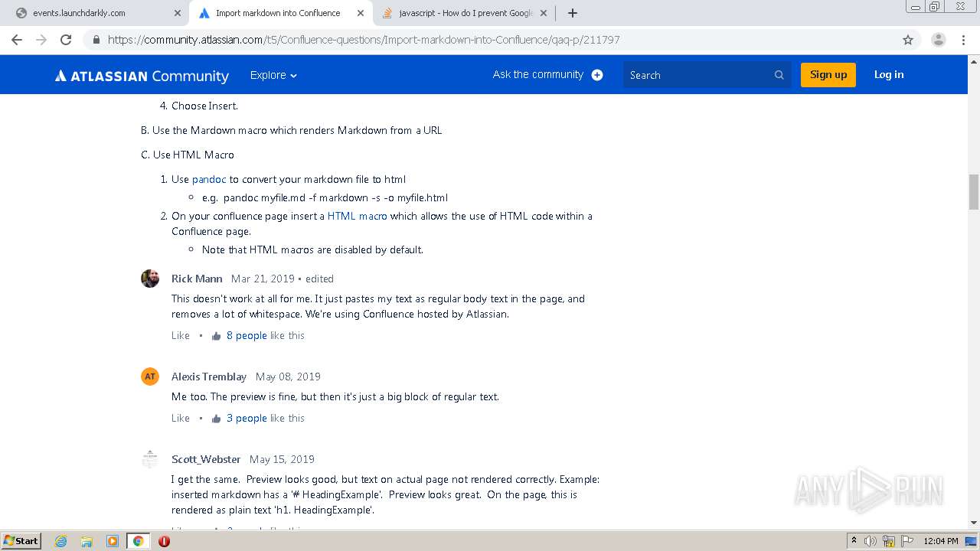The height and width of the screenshot is (551, 980).
Task: Click the May 08, 2019 comment date
Action: pos(288,377)
